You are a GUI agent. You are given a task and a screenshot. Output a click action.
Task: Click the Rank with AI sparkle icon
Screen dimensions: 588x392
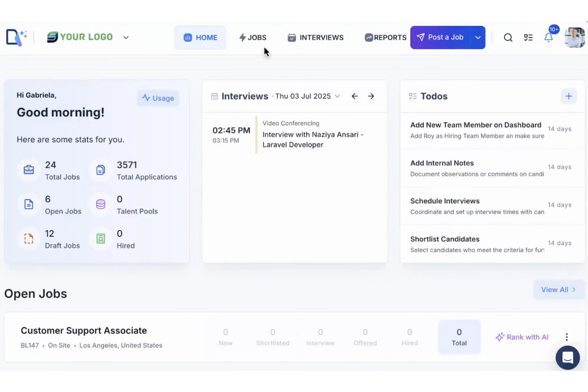(500, 337)
